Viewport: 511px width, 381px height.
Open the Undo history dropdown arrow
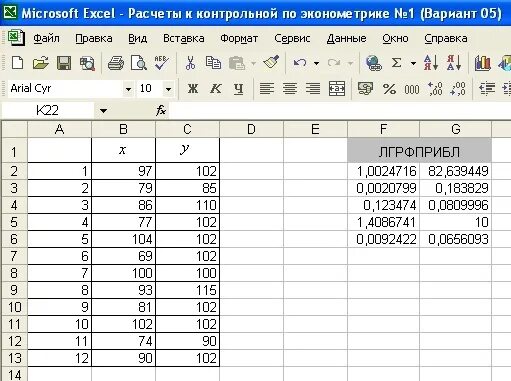tap(316, 63)
